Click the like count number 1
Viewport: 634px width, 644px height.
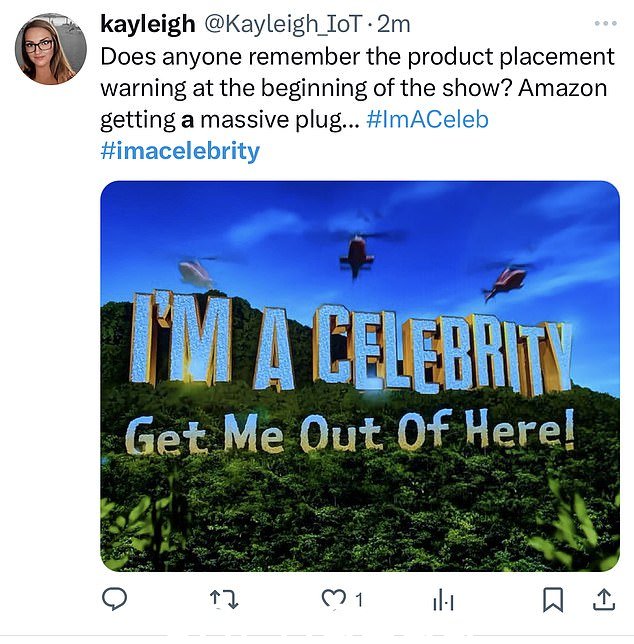click(359, 600)
